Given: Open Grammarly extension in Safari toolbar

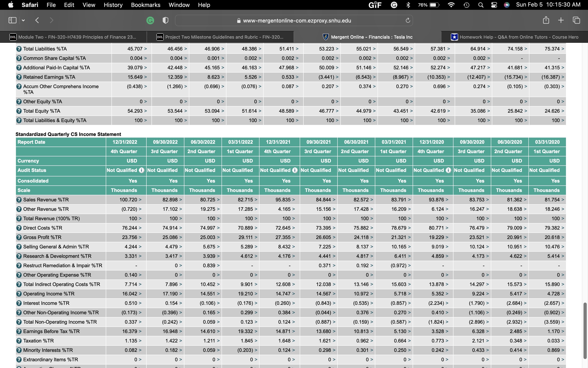Looking at the screenshot, I should point(150,20).
